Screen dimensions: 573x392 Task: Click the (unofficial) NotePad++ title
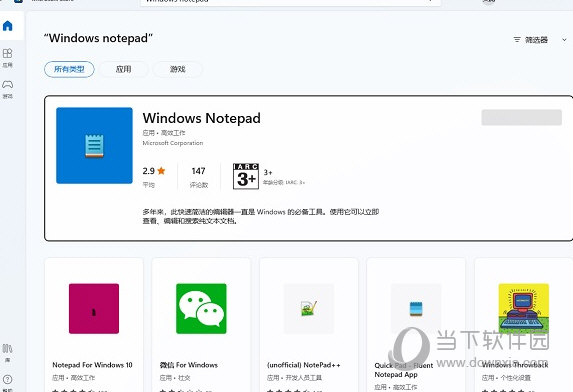[x=304, y=365]
